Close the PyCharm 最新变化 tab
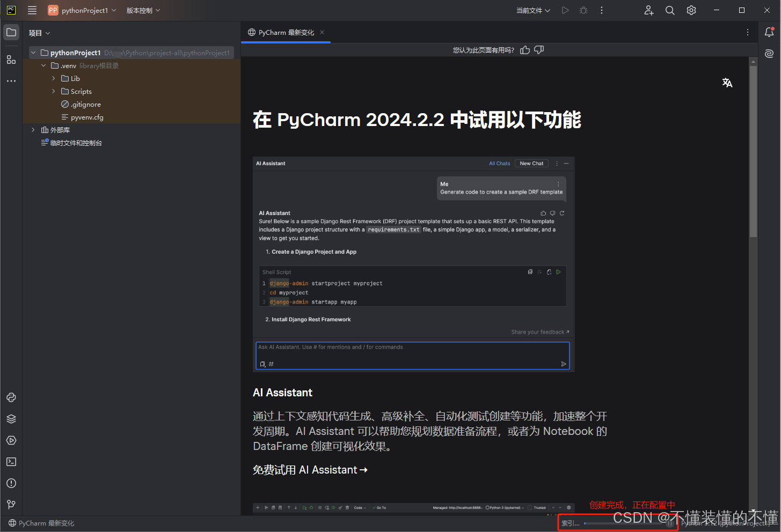The height and width of the screenshot is (532, 781). (322, 32)
